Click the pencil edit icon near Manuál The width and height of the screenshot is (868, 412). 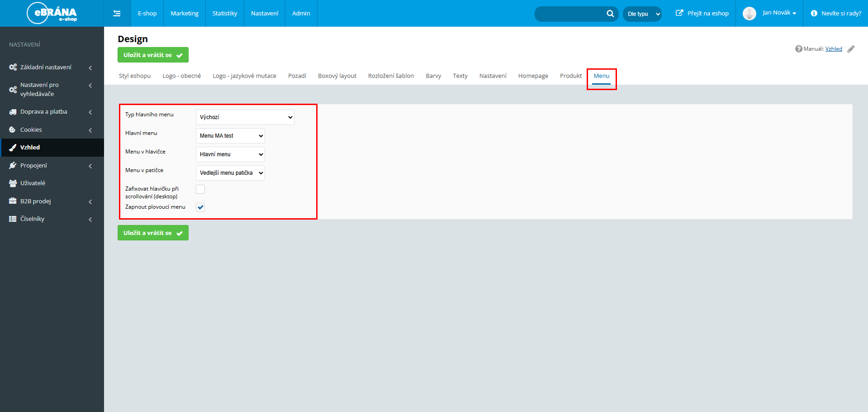tap(851, 49)
